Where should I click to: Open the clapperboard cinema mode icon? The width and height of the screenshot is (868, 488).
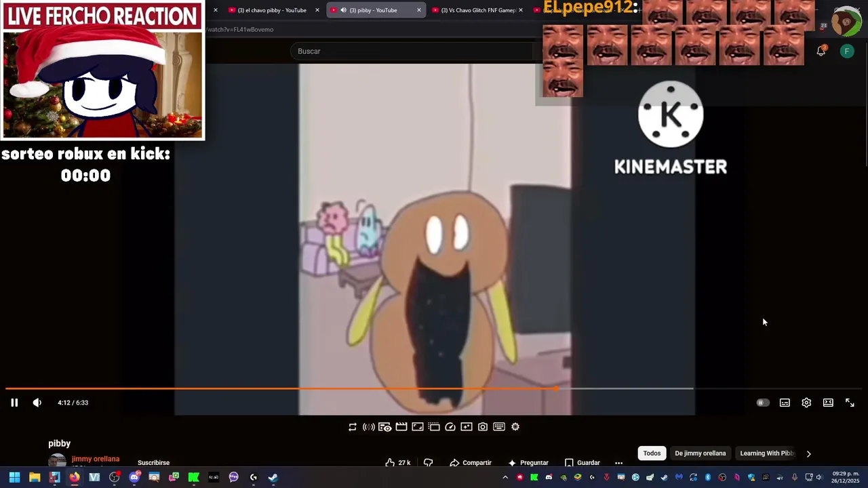401,426
